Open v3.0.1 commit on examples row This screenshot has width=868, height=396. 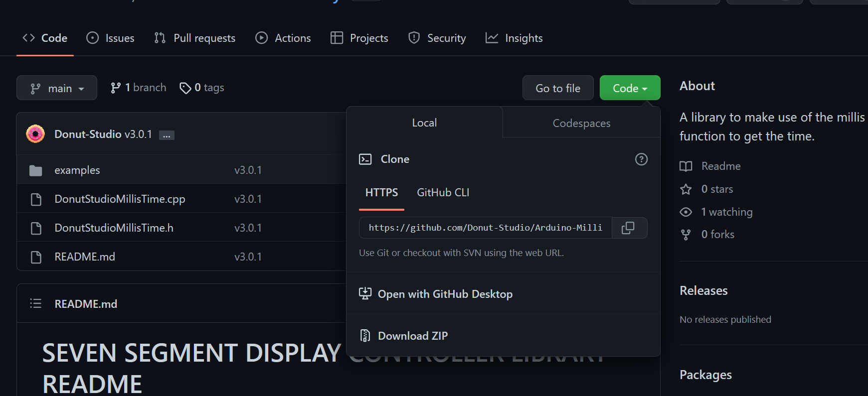248,170
